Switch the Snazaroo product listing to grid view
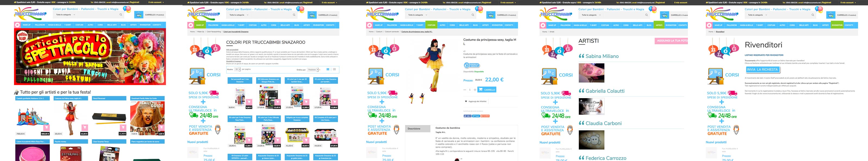Viewport: 868px width, 161px height. 328,70
